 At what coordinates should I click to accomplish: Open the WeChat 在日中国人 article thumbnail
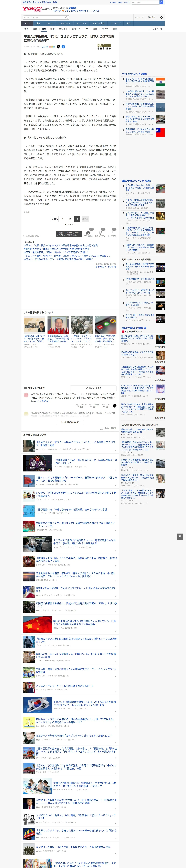coord(106,325)
